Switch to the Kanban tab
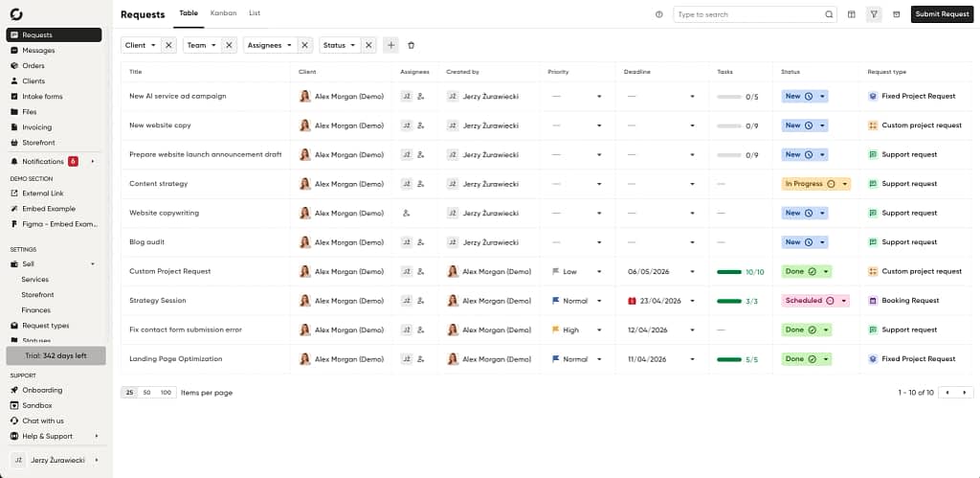980x478 pixels. point(224,13)
